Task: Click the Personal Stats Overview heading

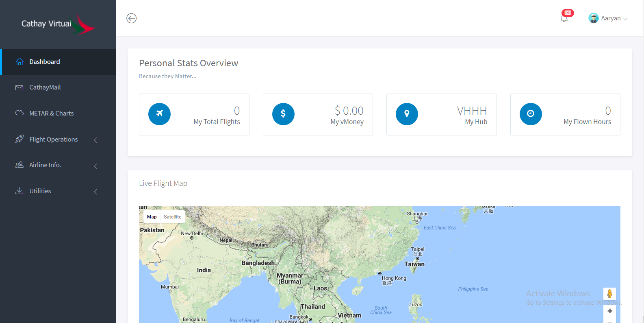Action: (x=189, y=63)
